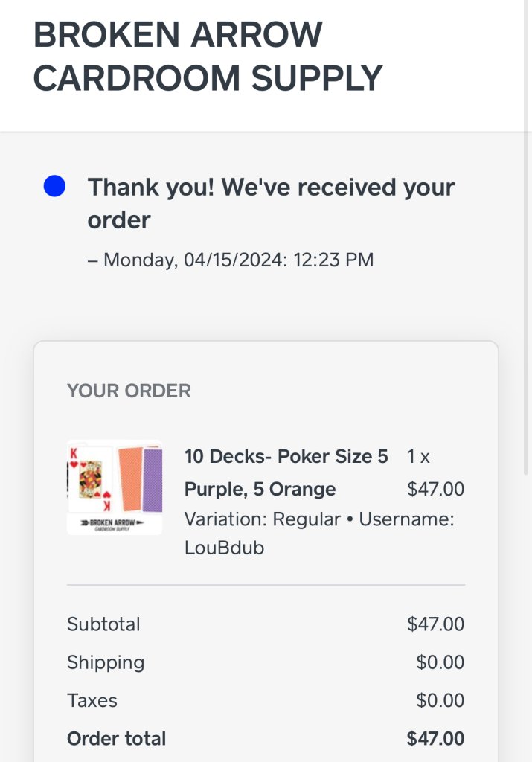Click the blue order status dot
The width and height of the screenshot is (532, 762).
click(54, 187)
